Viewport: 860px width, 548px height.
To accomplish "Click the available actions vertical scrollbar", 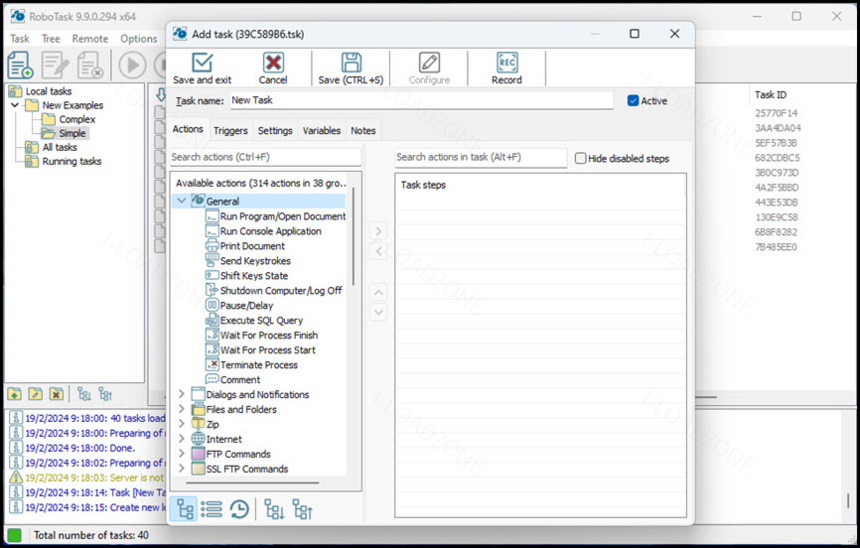I will pos(354,237).
